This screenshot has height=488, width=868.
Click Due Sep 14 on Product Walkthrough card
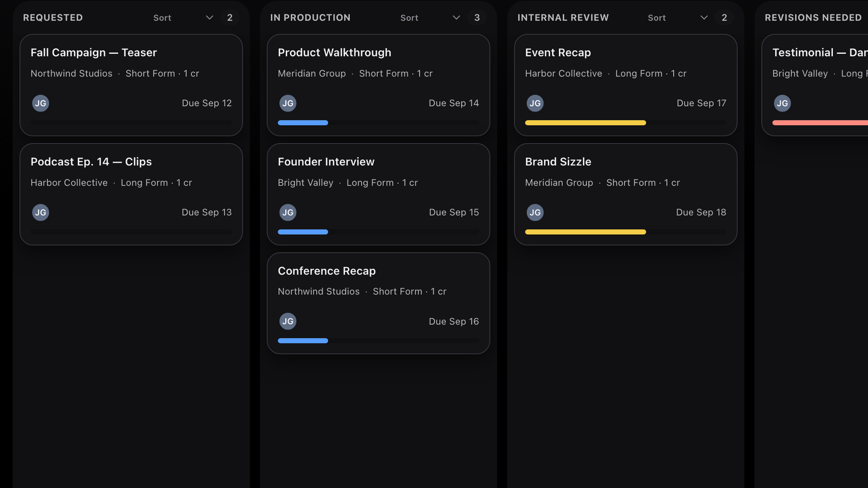click(x=454, y=103)
